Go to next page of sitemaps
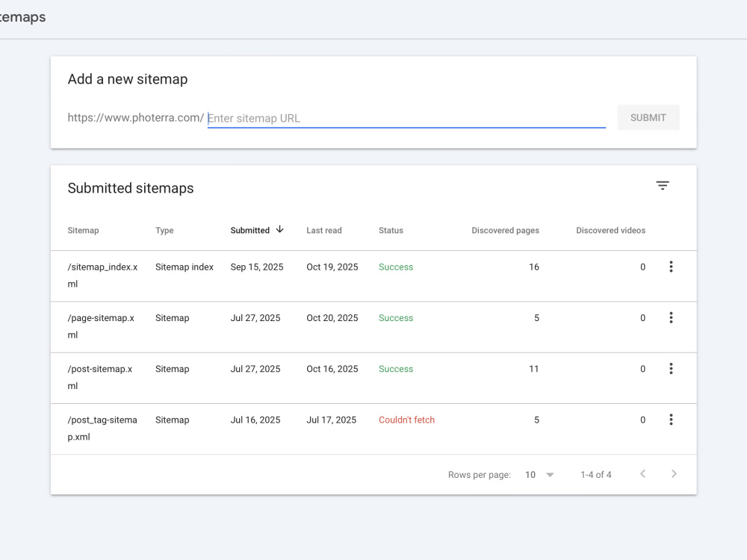747x560 pixels. pyautogui.click(x=674, y=474)
